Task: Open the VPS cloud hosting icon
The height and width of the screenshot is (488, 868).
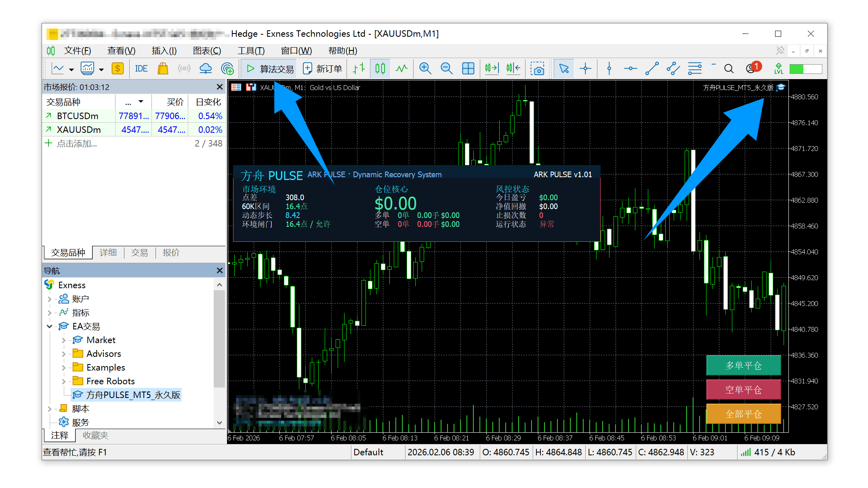Action: coord(206,69)
